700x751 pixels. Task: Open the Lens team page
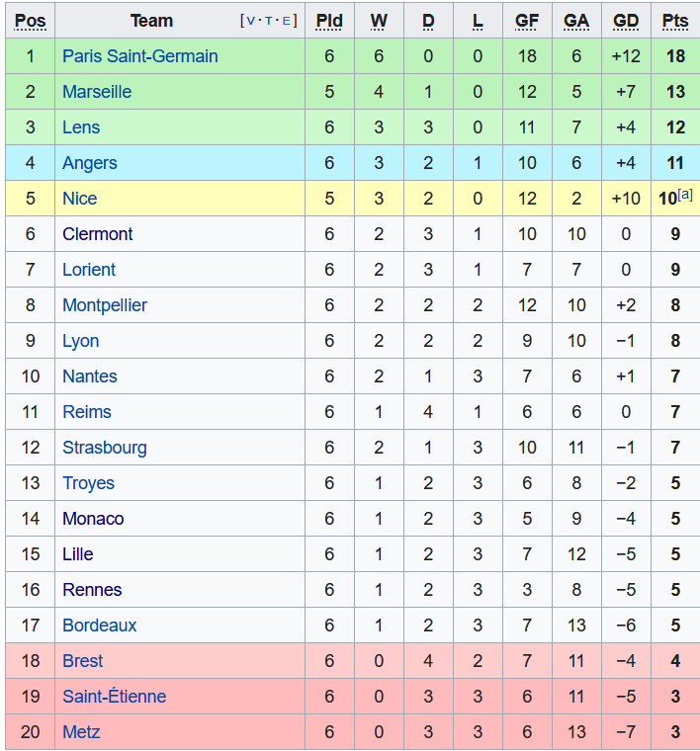[81, 127]
